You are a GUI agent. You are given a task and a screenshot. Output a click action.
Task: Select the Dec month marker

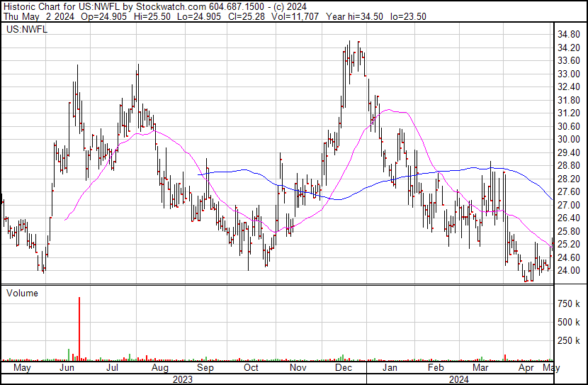344,369
